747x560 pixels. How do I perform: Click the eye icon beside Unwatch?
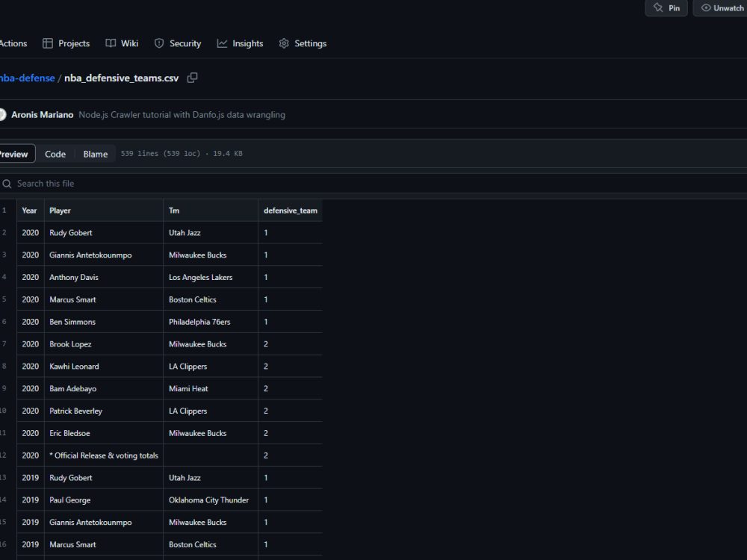706,7
